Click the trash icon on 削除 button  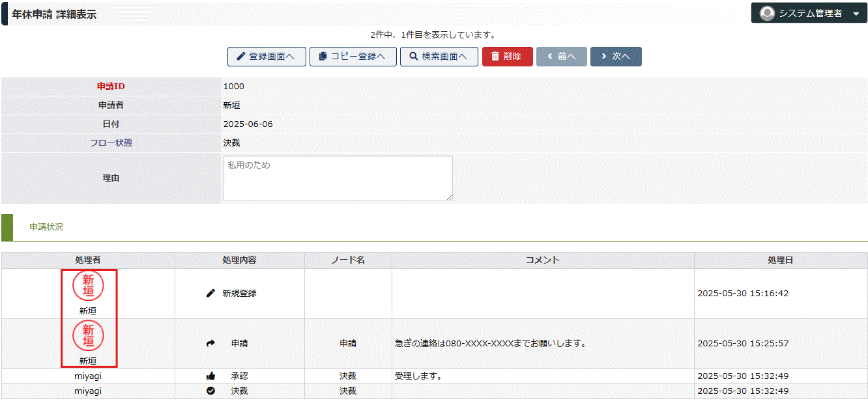(x=495, y=57)
